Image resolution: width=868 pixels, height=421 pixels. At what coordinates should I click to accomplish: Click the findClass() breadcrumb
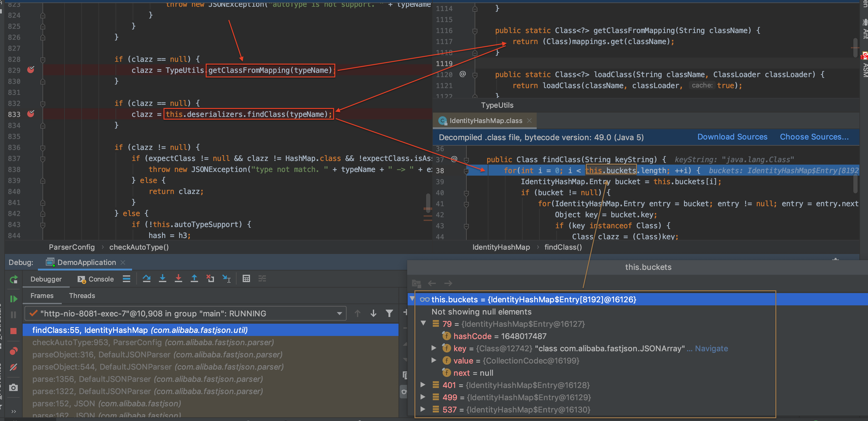[563, 247]
